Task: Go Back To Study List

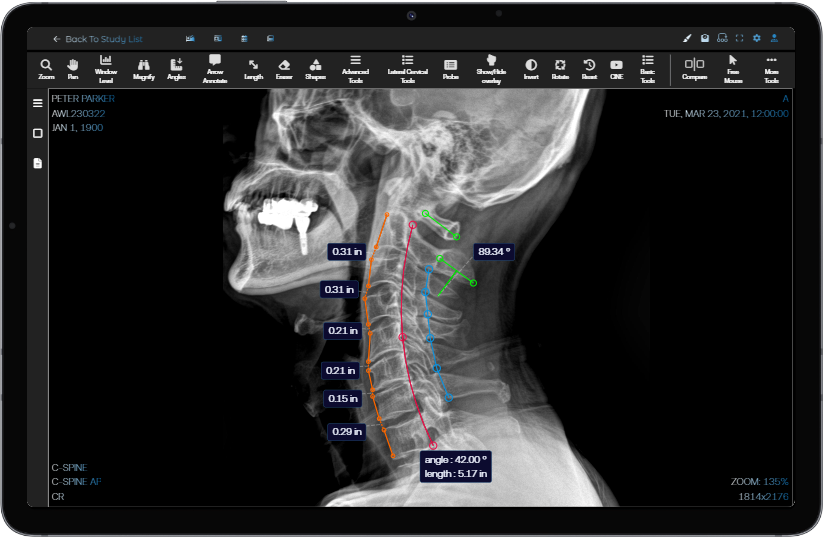Action: [98, 39]
